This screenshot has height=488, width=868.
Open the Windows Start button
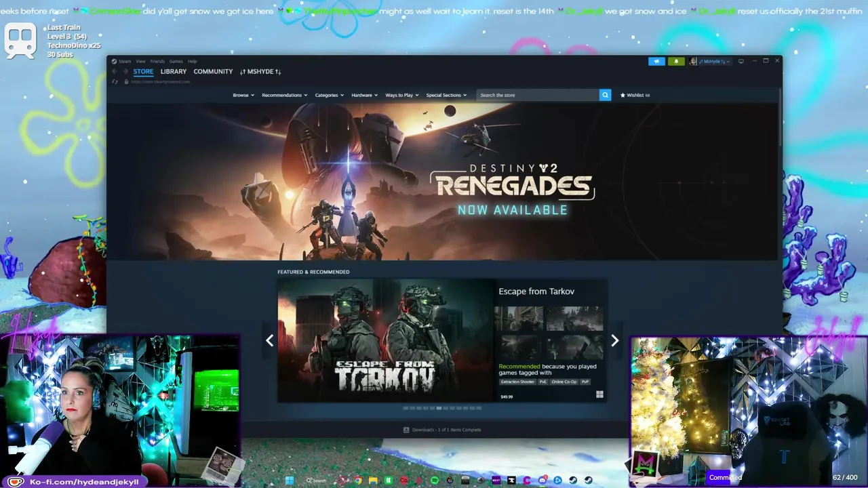click(290, 481)
